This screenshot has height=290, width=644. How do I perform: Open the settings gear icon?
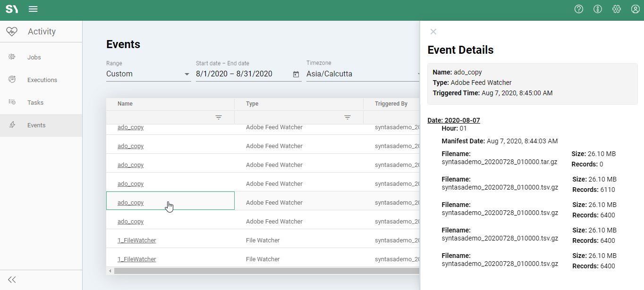[617, 9]
